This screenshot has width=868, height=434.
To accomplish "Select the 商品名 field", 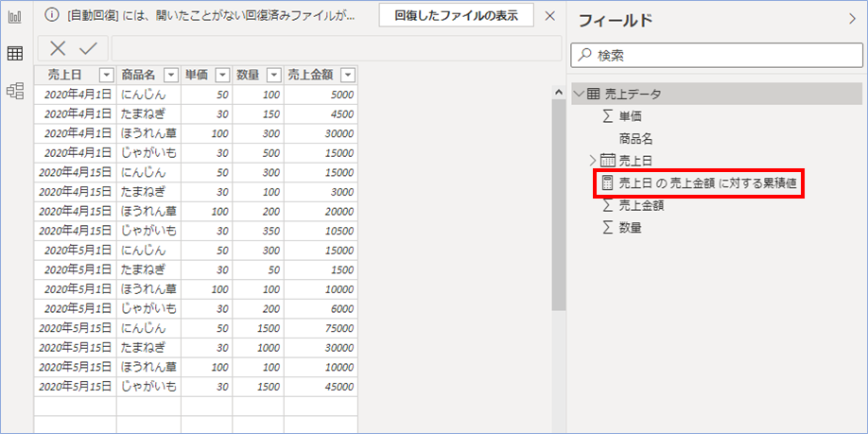I will tap(636, 139).
